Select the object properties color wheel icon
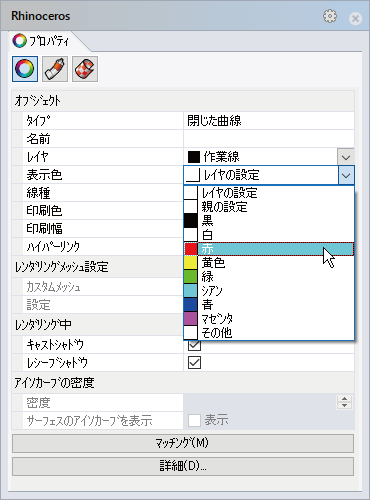The width and height of the screenshot is (370, 500). pyautogui.click(x=25, y=69)
